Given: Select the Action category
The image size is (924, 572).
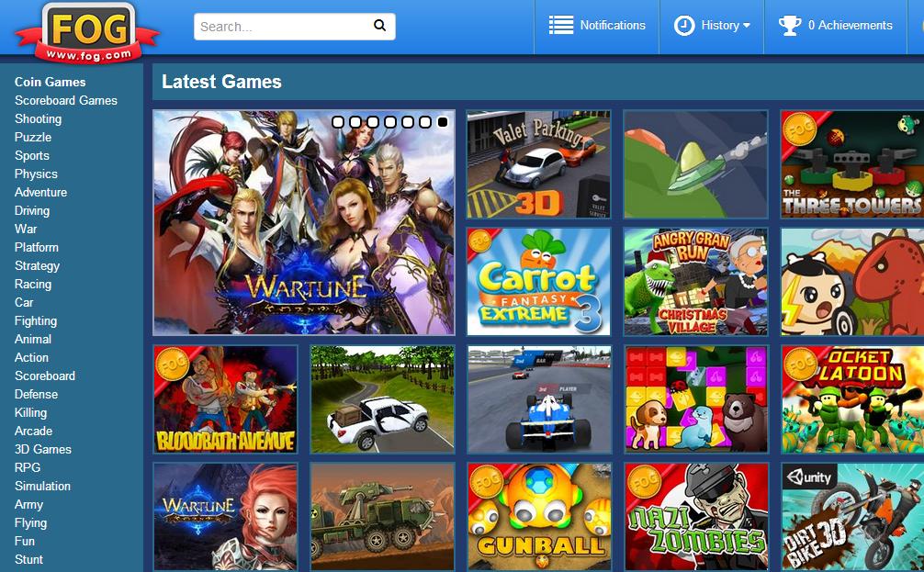Looking at the screenshot, I should click(x=31, y=357).
